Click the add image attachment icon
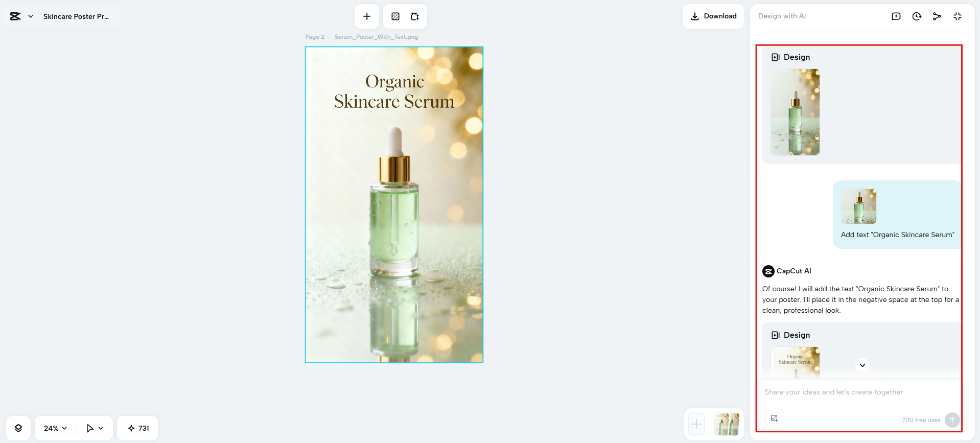Screen dimensions: 980x443 pos(774,418)
